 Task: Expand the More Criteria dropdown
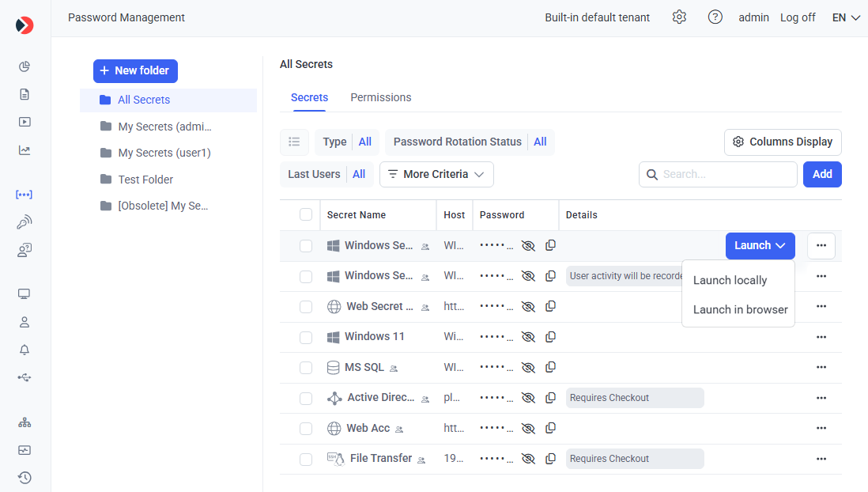coord(436,174)
